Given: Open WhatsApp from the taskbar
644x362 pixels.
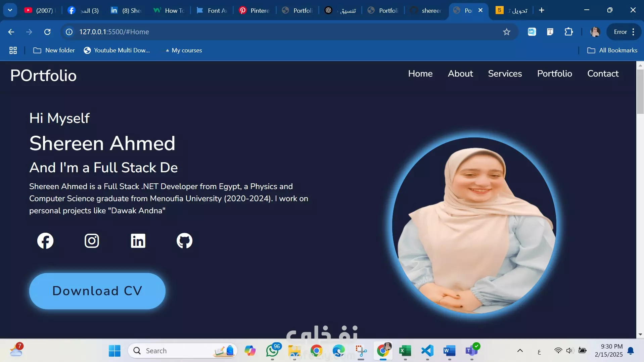Looking at the screenshot, I should click(272, 351).
